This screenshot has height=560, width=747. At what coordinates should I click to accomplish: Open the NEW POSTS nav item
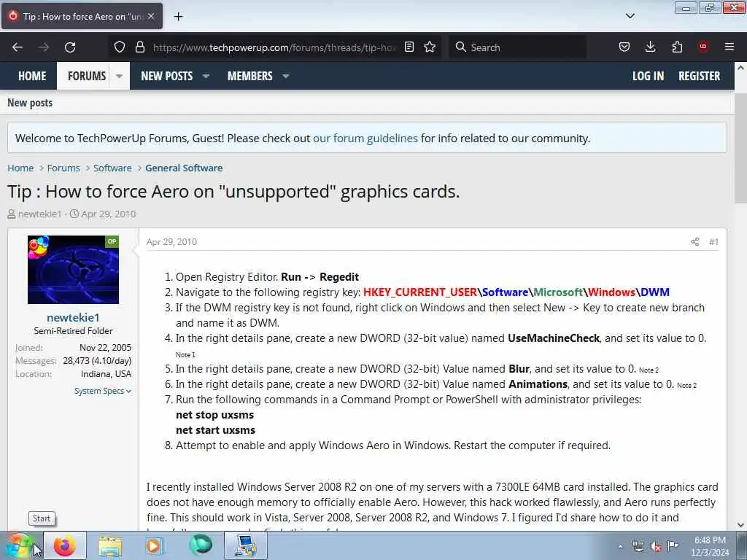167,76
